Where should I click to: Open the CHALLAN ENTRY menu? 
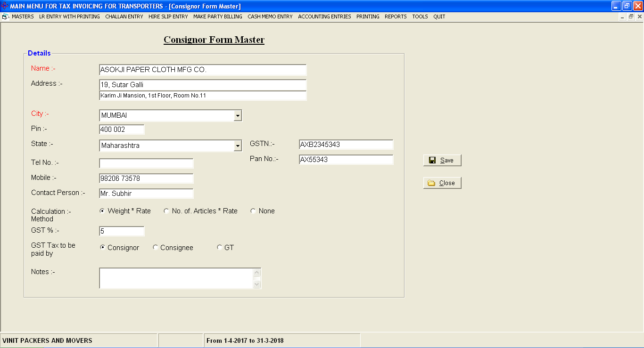click(124, 16)
